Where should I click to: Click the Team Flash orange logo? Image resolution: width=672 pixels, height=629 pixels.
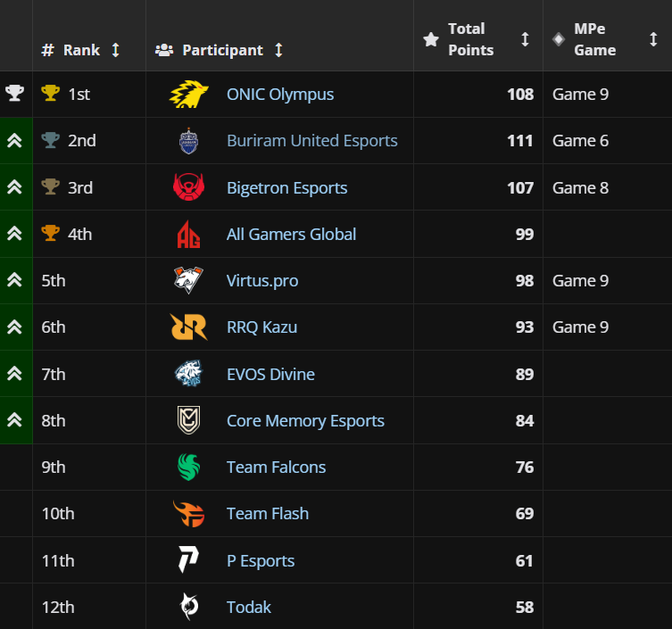coord(188,514)
